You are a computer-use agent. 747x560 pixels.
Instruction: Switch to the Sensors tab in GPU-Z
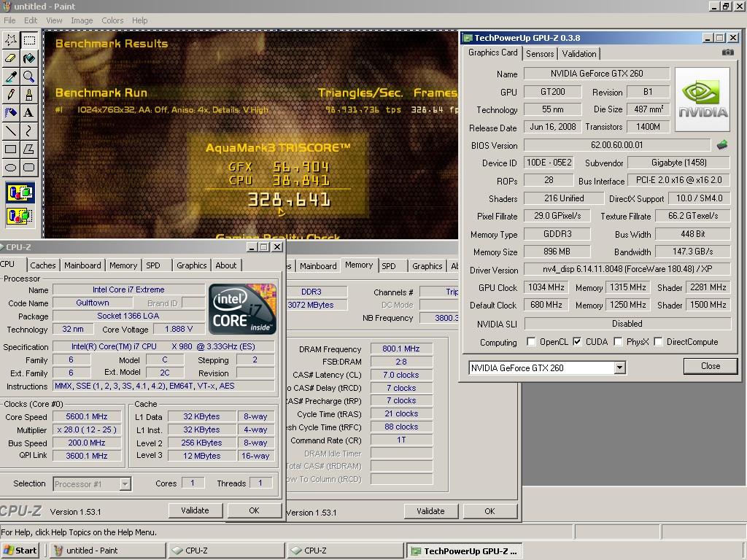(540, 54)
